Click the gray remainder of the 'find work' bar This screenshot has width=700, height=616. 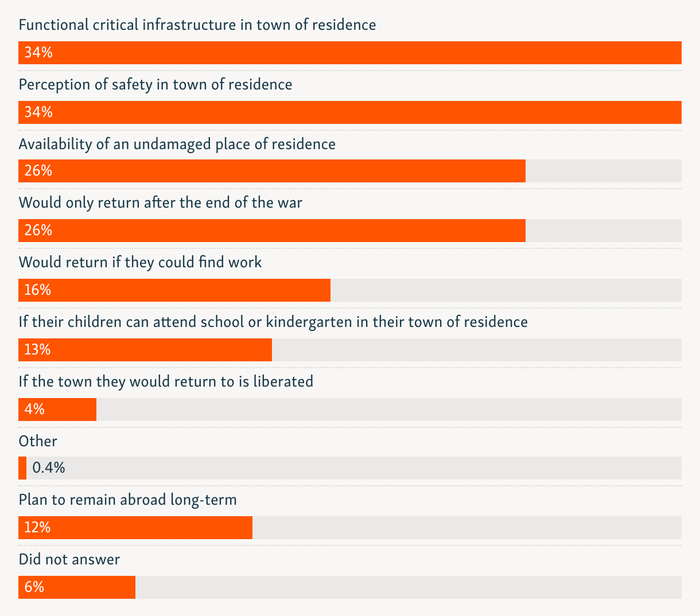[x=506, y=290]
